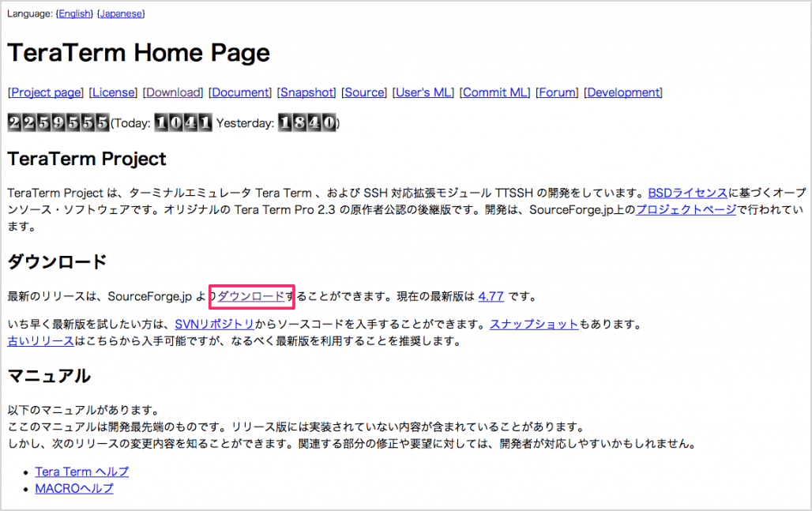
Task: Open the License navigation link
Action: click(x=114, y=92)
